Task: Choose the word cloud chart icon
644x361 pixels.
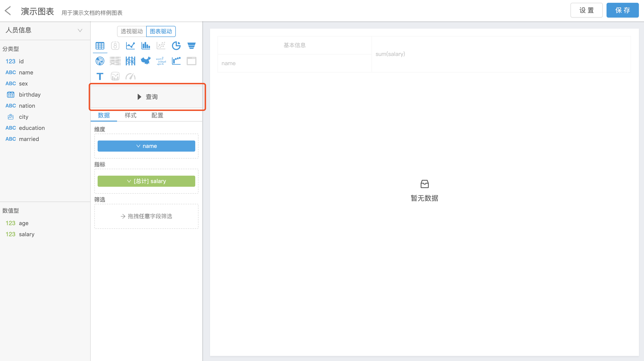Action: click(161, 61)
